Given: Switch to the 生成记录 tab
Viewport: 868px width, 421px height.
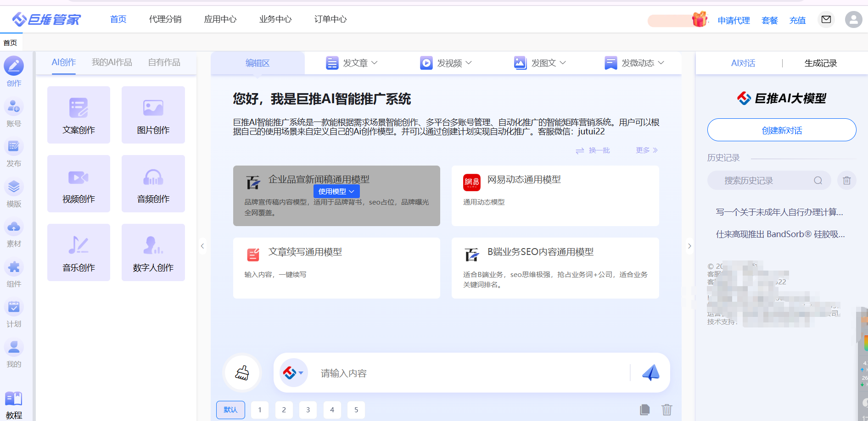Looking at the screenshot, I should [x=821, y=63].
